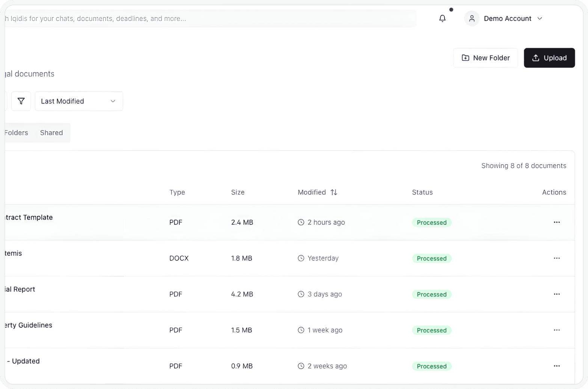Click the Yesterday modified text
Viewport: 588px width, 389px height.
323,258
